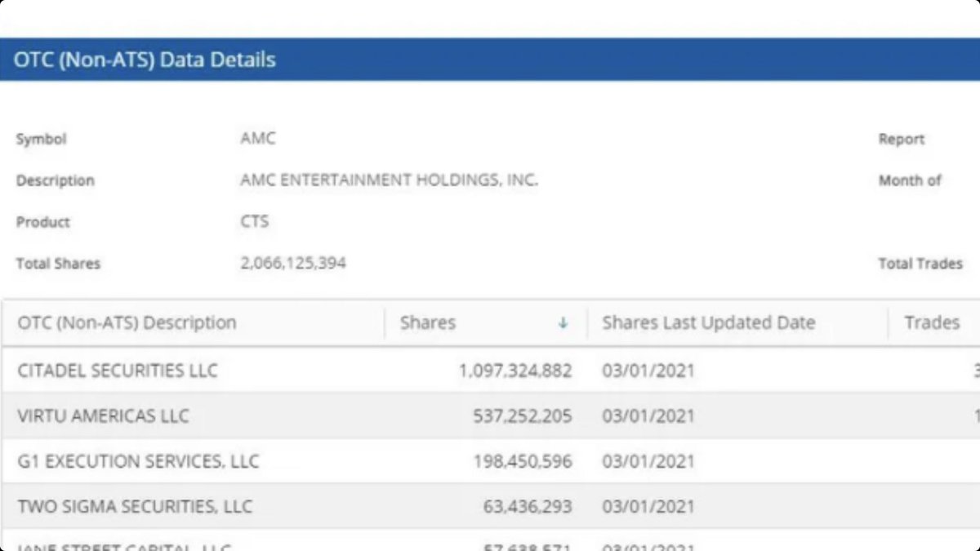980x551 pixels.
Task: Sort the table by the Trades column
Action: (x=931, y=322)
